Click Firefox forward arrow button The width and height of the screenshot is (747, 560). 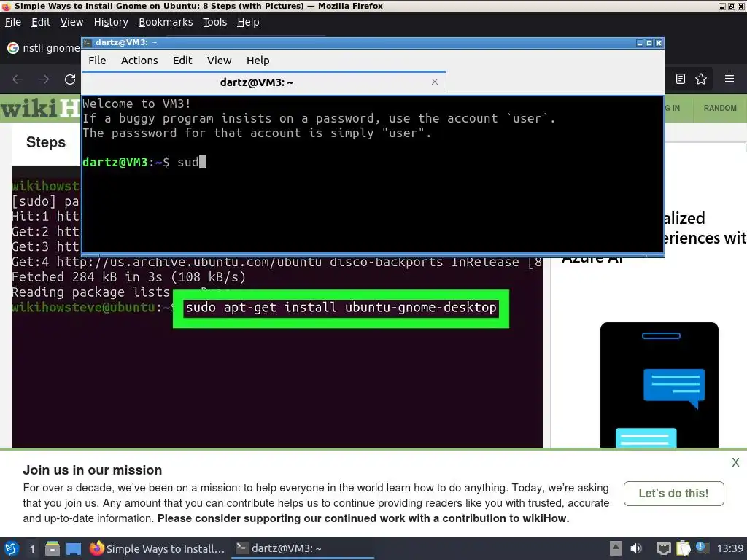coord(44,79)
